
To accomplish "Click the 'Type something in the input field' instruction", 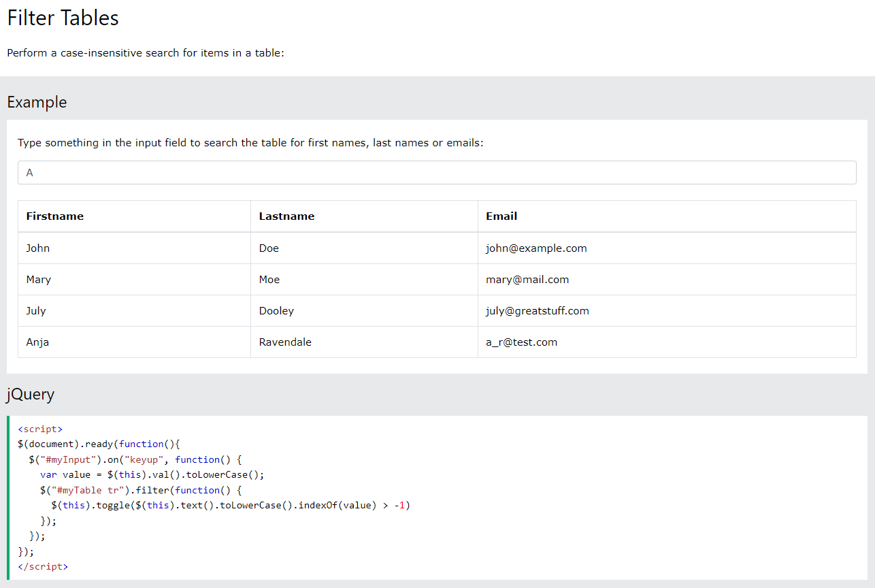I will click(250, 143).
